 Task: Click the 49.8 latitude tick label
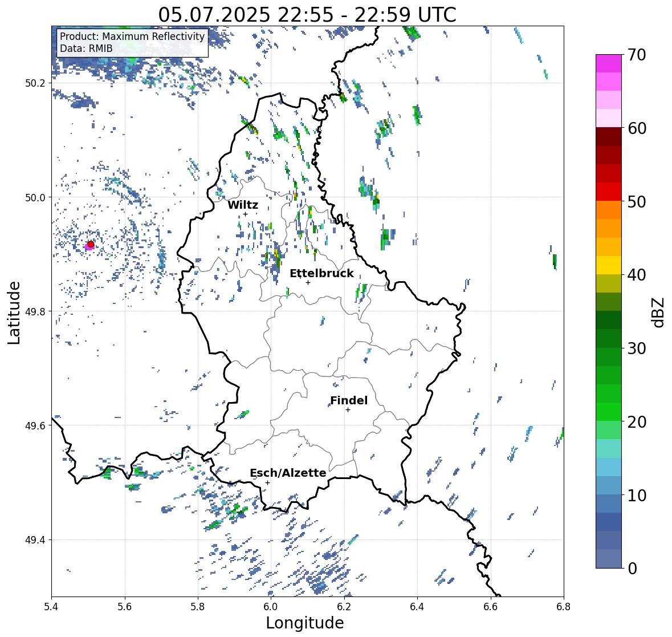tap(35, 311)
